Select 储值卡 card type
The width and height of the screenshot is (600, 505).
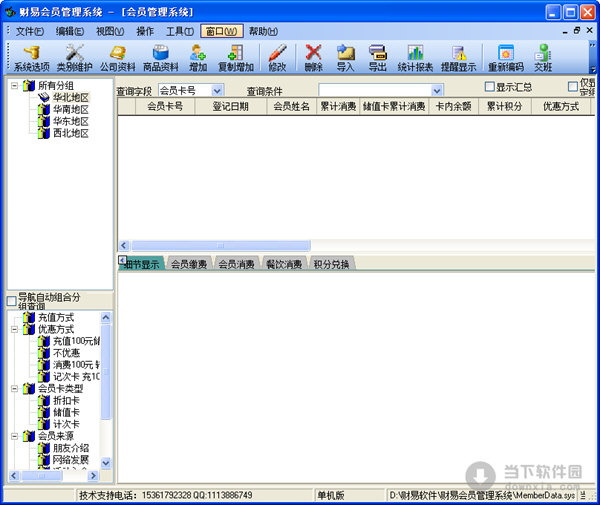pos(66,412)
